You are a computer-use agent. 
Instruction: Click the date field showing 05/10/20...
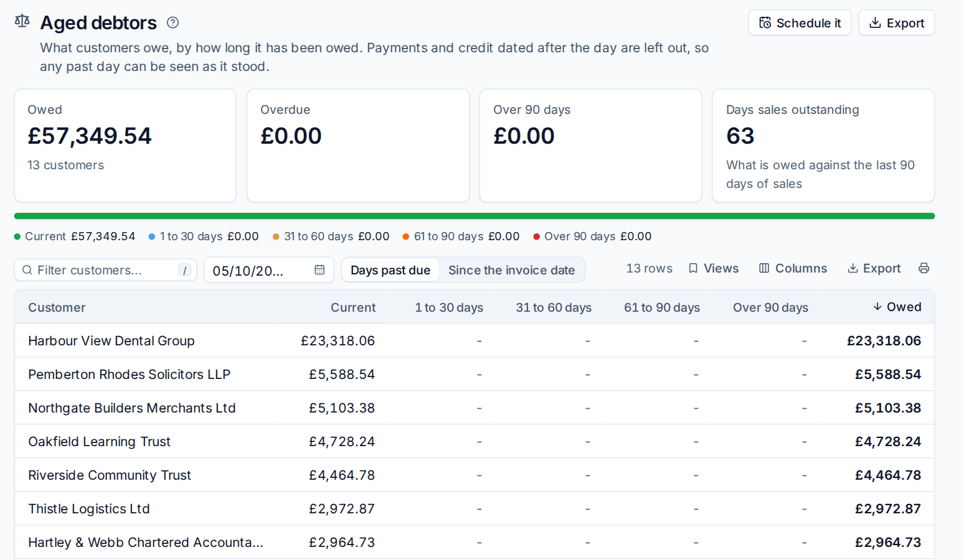pyautogui.click(x=269, y=270)
